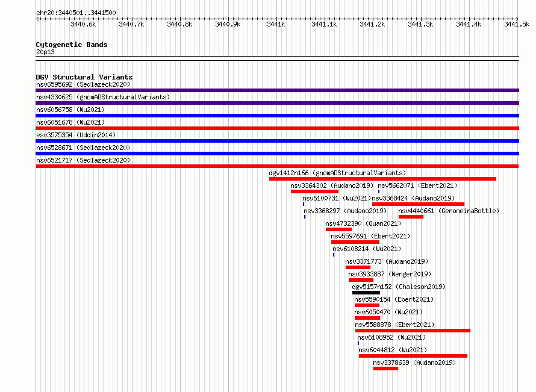Click the DGV Structural Variants track title

84,77
